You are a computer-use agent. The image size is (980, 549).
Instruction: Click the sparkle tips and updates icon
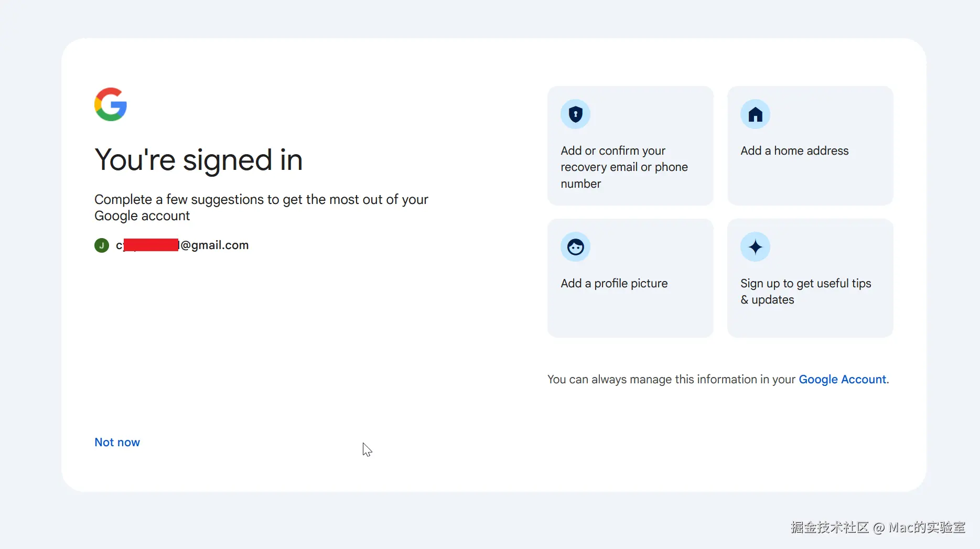[755, 247]
